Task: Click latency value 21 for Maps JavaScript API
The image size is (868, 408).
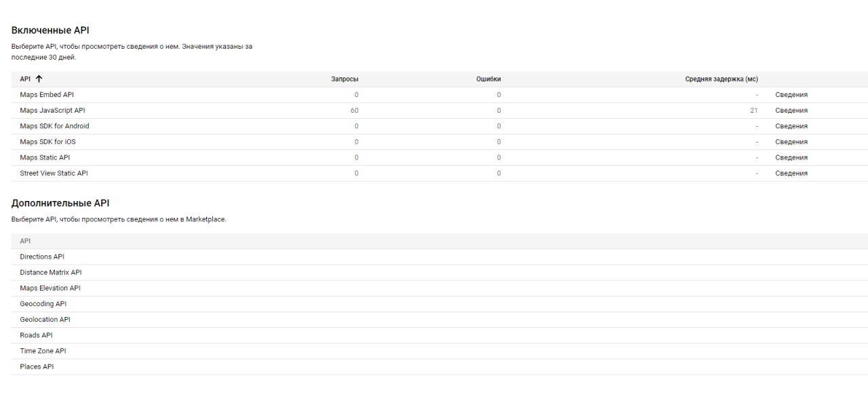Action: pos(754,111)
